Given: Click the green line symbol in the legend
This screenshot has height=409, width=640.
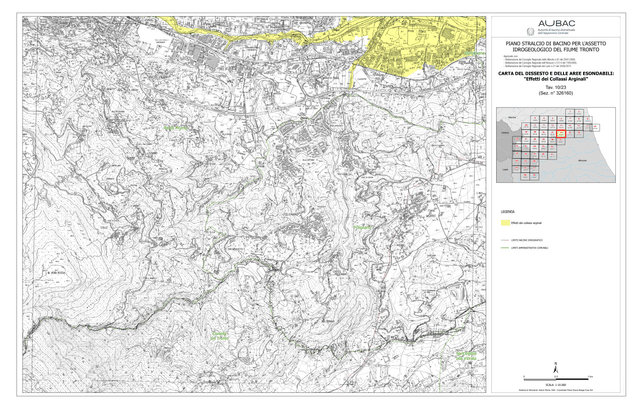Looking at the screenshot, I should [505, 248].
